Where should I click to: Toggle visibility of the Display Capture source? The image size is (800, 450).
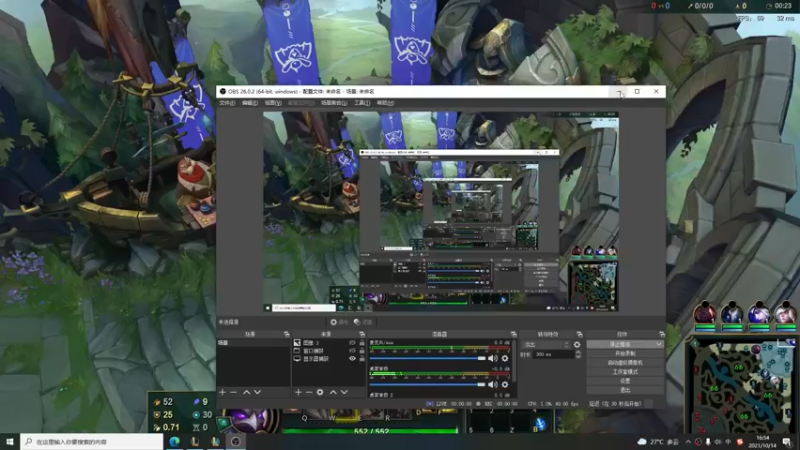pyautogui.click(x=352, y=359)
